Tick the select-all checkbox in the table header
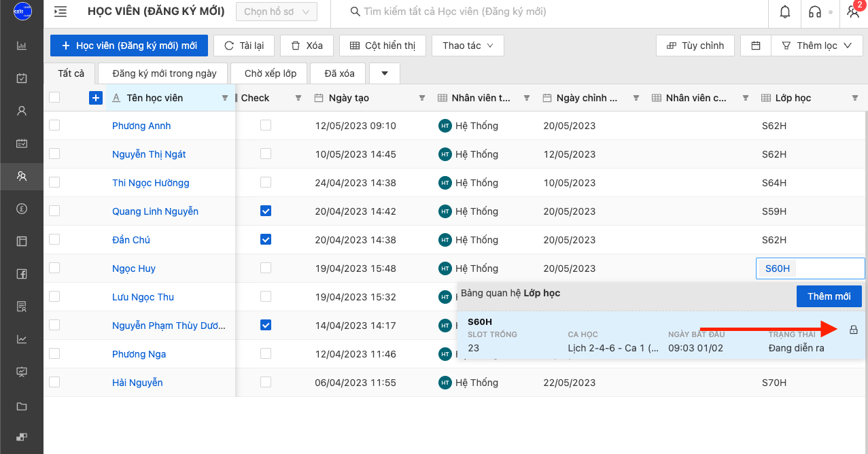The width and height of the screenshot is (868, 454). 54,97
